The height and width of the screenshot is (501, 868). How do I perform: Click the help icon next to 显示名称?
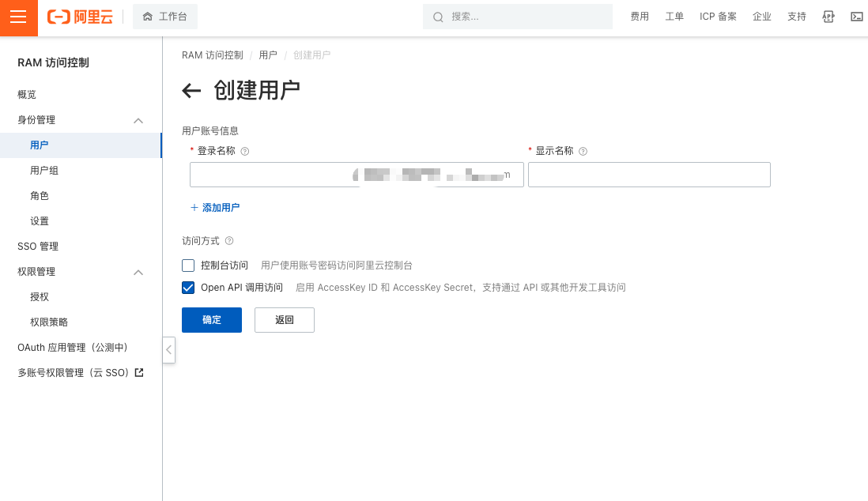583,151
